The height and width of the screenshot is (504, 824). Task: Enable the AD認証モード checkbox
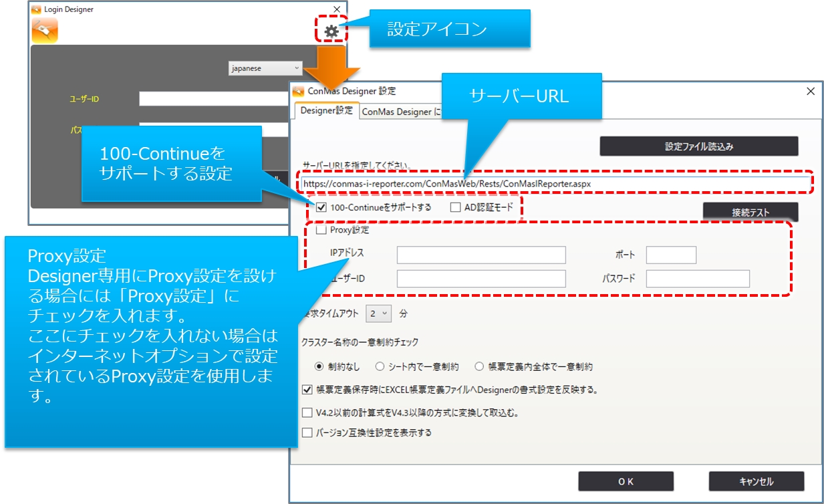click(455, 207)
